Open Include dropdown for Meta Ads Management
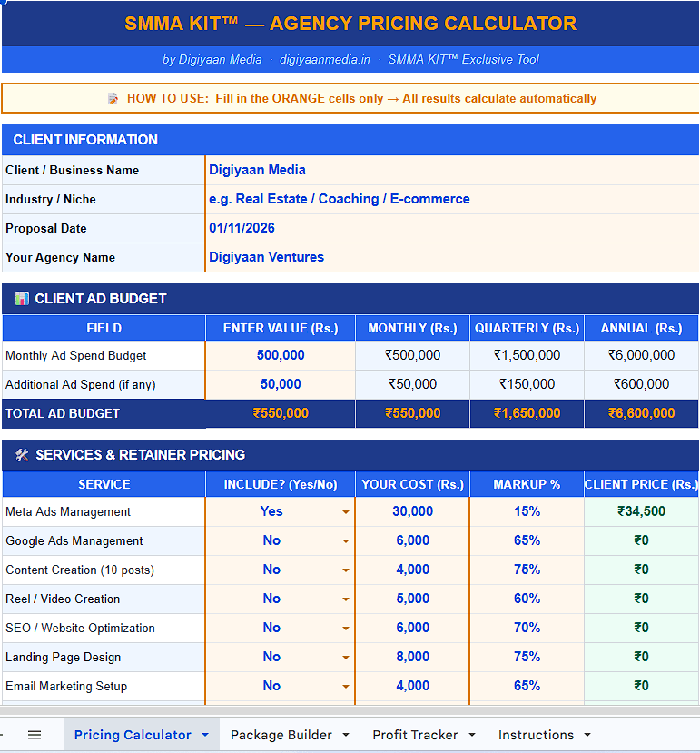Viewport: 700px width, 753px height. pos(346,512)
